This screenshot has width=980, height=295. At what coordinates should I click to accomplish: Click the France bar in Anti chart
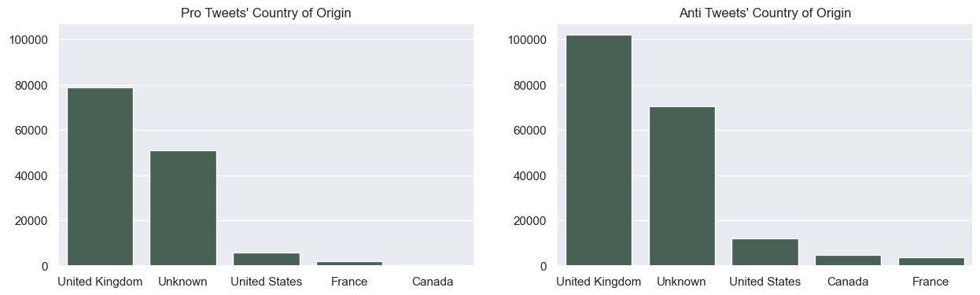pos(931,262)
